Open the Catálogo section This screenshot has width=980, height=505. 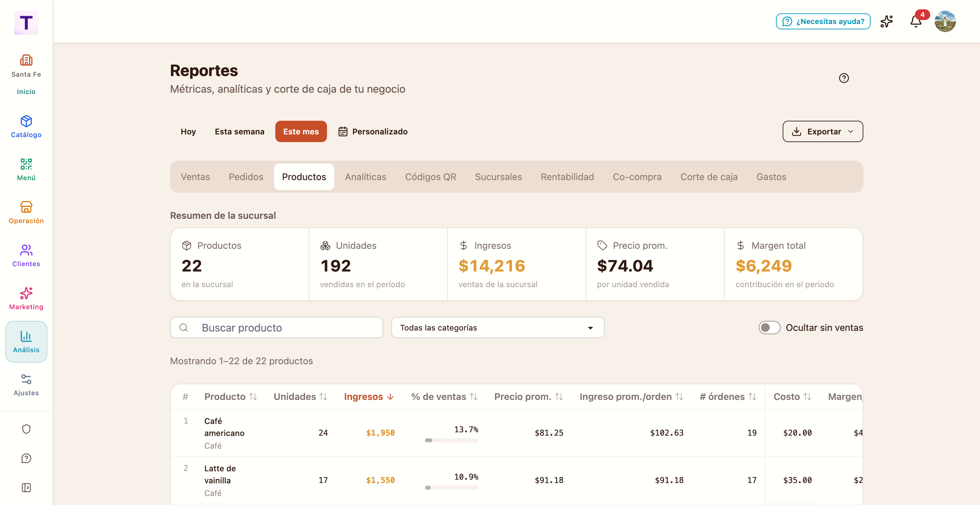pyautogui.click(x=26, y=126)
